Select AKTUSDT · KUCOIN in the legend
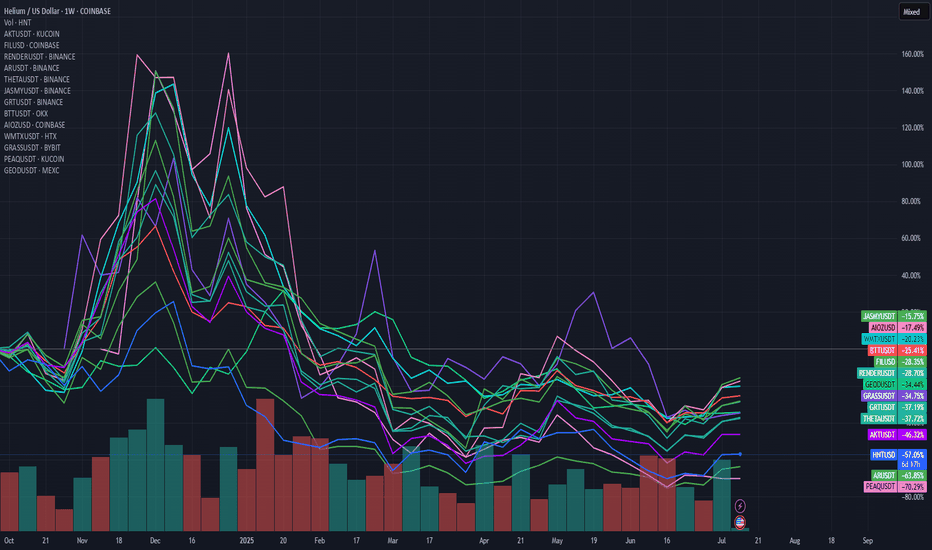This screenshot has height=550, width=932. click(32, 34)
